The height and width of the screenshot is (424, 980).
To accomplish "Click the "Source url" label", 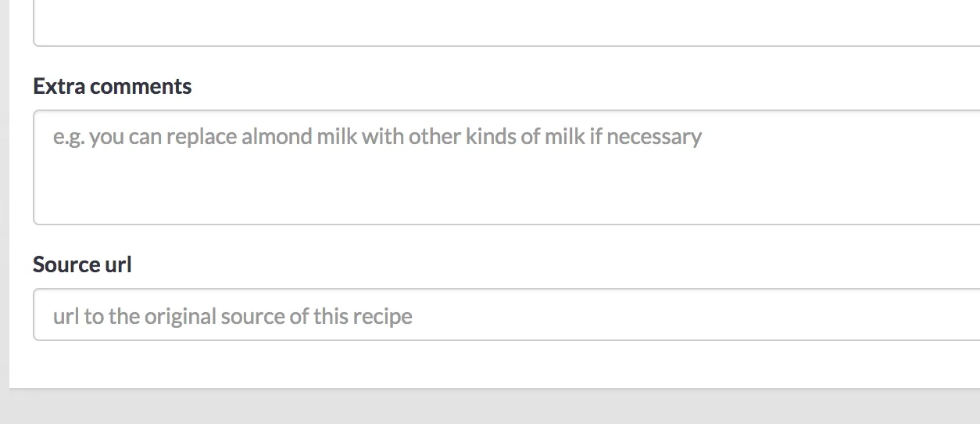I will (82, 265).
